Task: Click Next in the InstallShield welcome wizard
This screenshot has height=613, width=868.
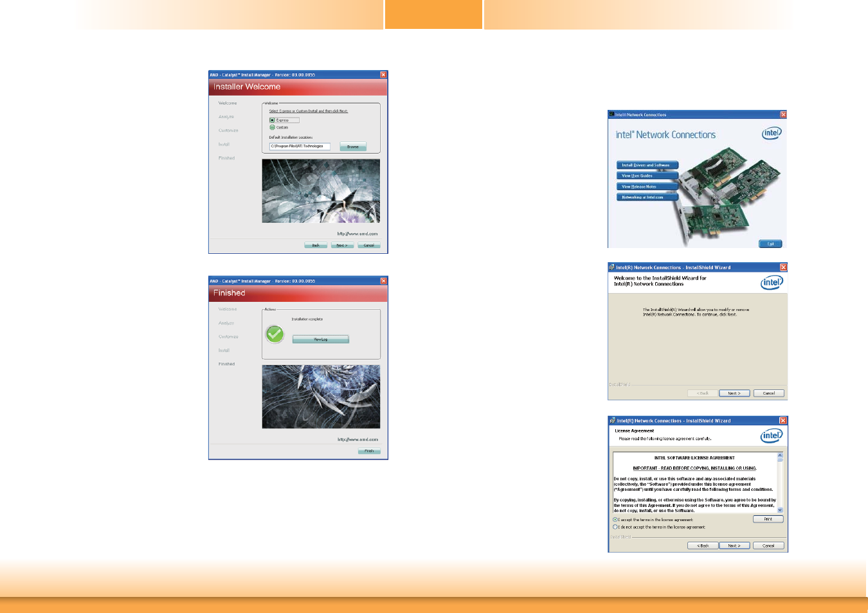Action: pyautogui.click(x=734, y=393)
